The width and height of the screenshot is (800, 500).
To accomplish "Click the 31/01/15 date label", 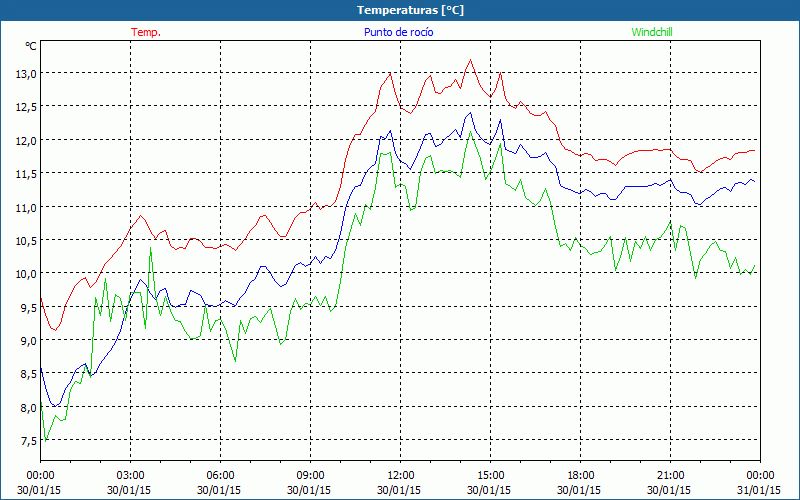I will click(x=759, y=490).
